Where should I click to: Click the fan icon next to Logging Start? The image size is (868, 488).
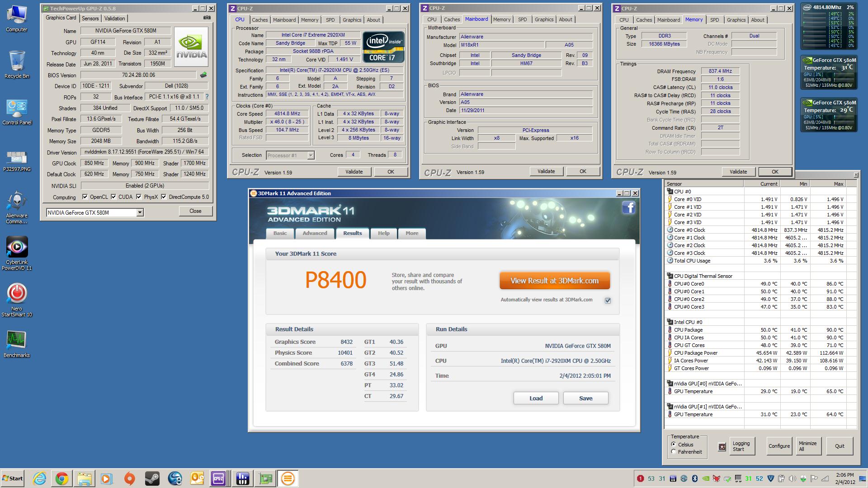tap(722, 446)
